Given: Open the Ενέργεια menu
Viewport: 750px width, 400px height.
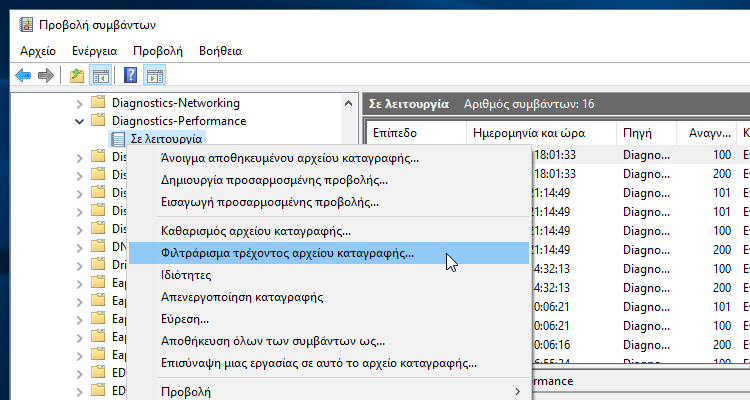Looking at the screenshot, I should click(95, 49).
